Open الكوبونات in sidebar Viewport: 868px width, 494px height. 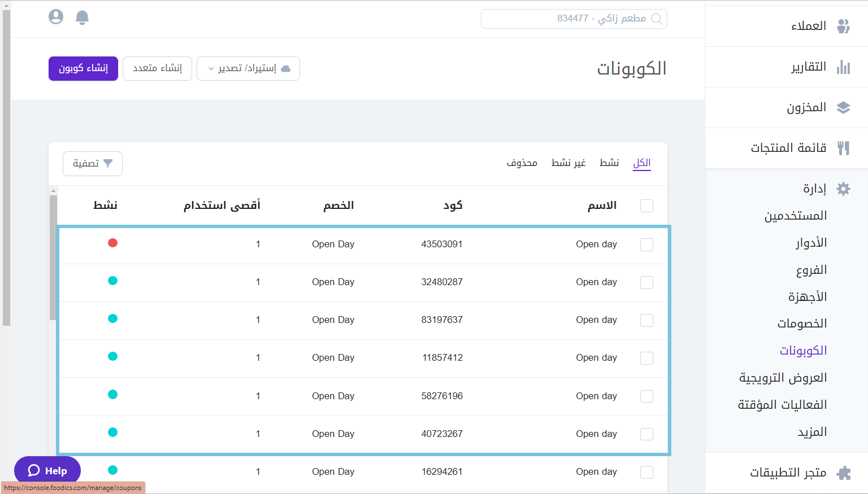(803, 351)
